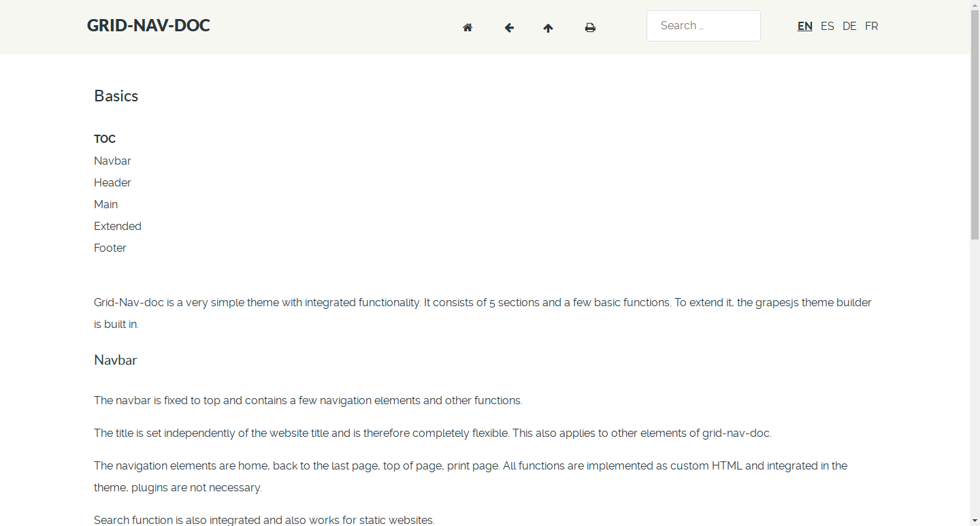Click the page vertical scrollbar thumb

click(x=975, y=125)
